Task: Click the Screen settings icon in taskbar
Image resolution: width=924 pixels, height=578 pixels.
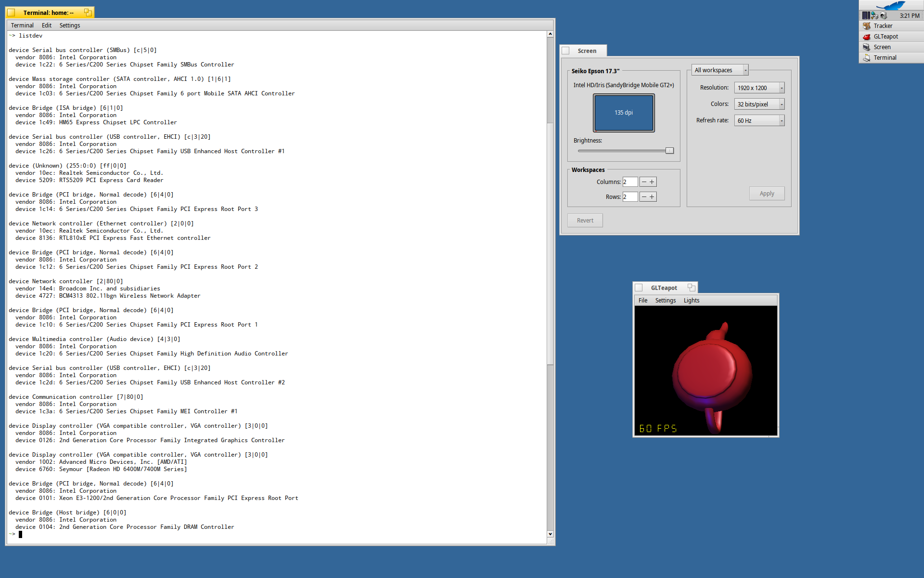Action: 867,47
